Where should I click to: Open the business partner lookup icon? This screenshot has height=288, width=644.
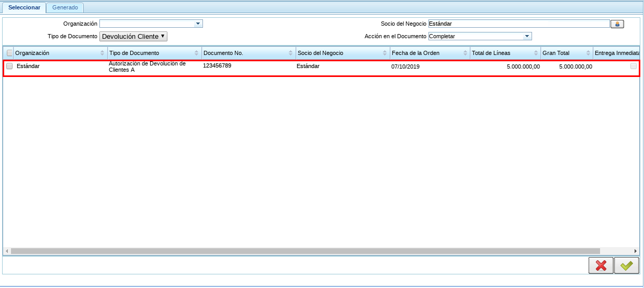tap(617, 24)
